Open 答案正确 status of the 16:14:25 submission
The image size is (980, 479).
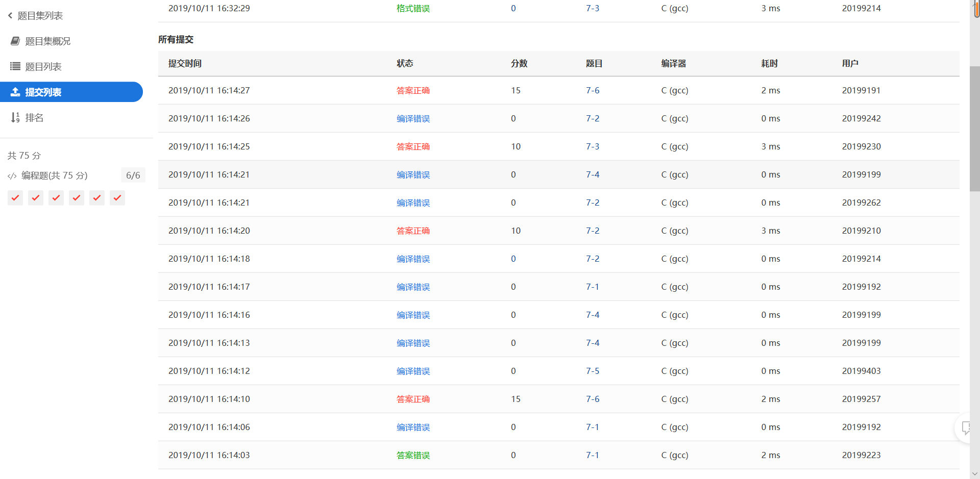413,146
